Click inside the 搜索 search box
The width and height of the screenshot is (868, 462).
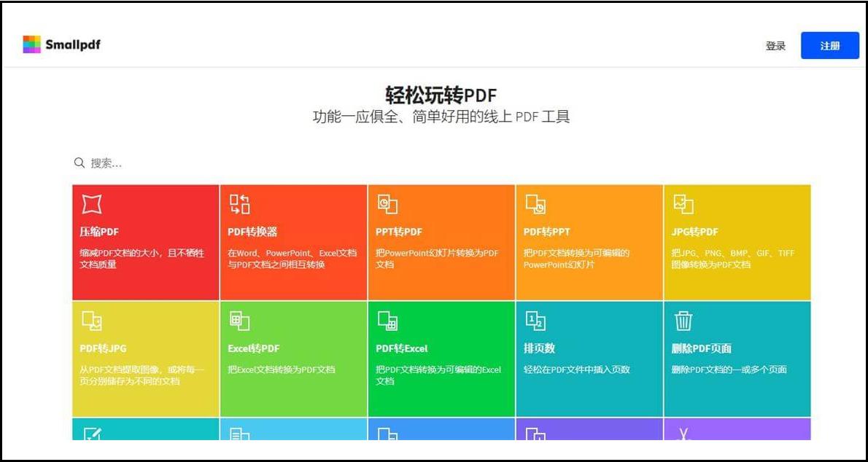[x=146, y=163]
